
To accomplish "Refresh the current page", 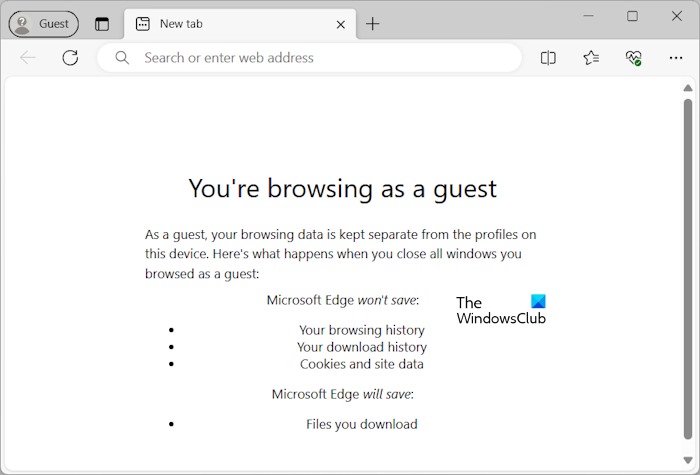I will [70, 58].
